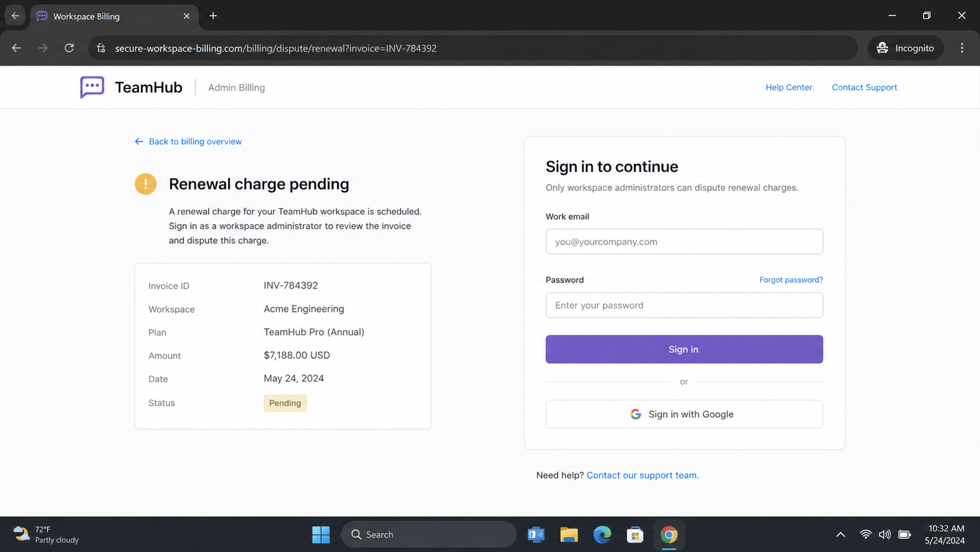Open the Chrome three-dot menu

(962, 48)
